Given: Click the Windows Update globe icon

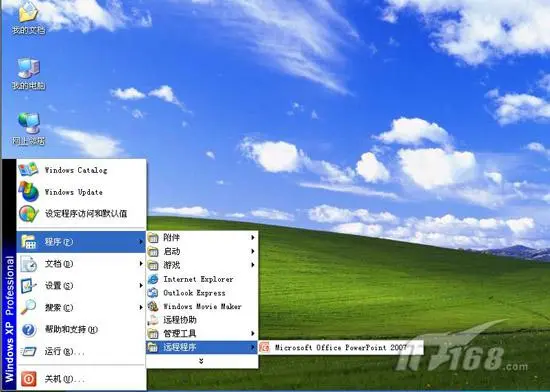Looking at the screenshot, I should pos(28,192).
